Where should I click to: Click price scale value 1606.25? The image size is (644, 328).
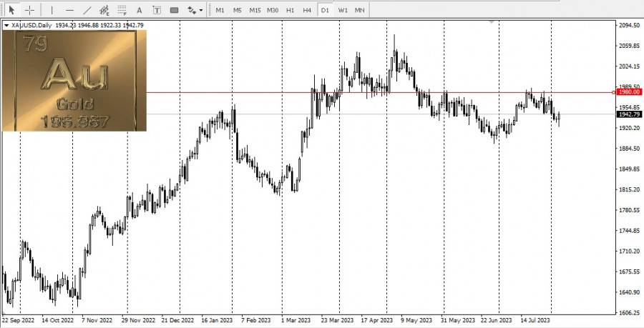(629, 312)
